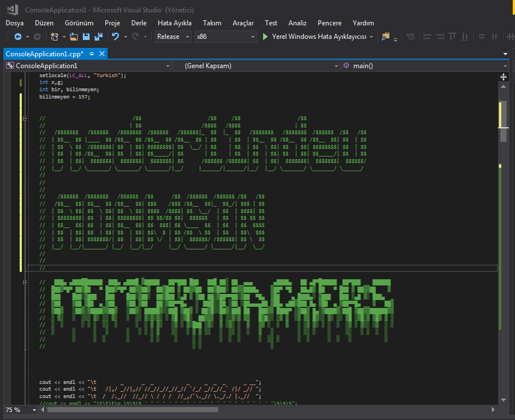This screenshot has height=420, width=515.
Task: Open the Test menu
Action: (271, 23)
